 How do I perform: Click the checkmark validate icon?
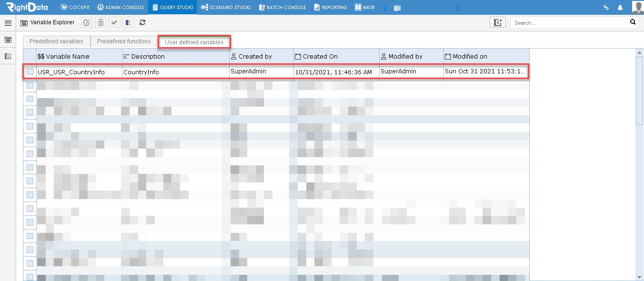[x=114, y=22]
